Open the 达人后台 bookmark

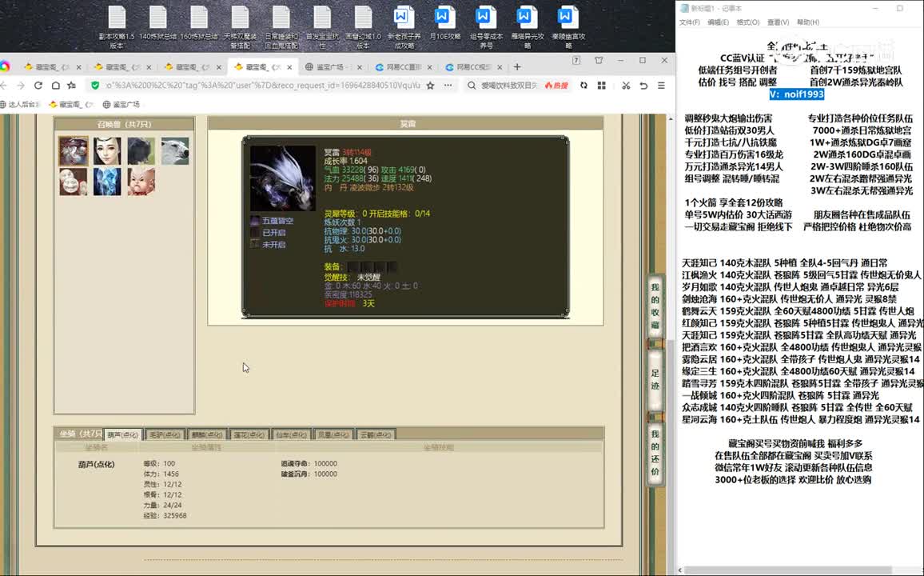20,104
